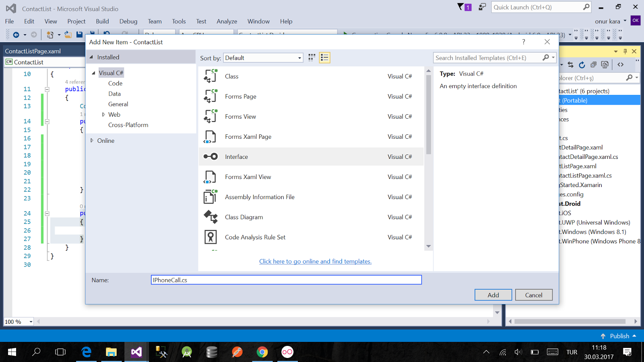Click the search magnifier for installed templates
Screen dimensions: 644x362
[545, 58]
